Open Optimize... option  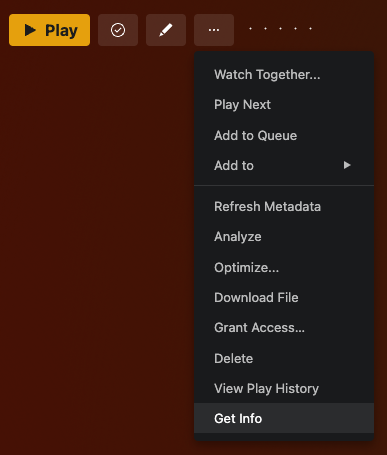(284, 267)
